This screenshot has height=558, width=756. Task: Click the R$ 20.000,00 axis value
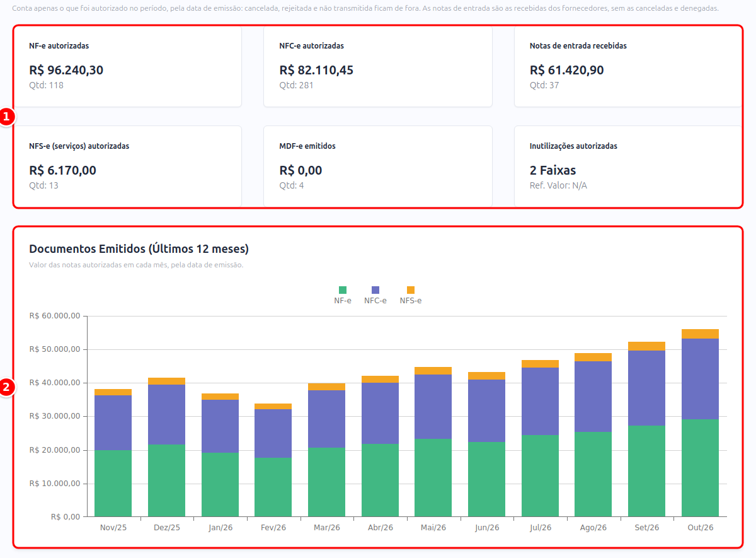pos(54,450)
